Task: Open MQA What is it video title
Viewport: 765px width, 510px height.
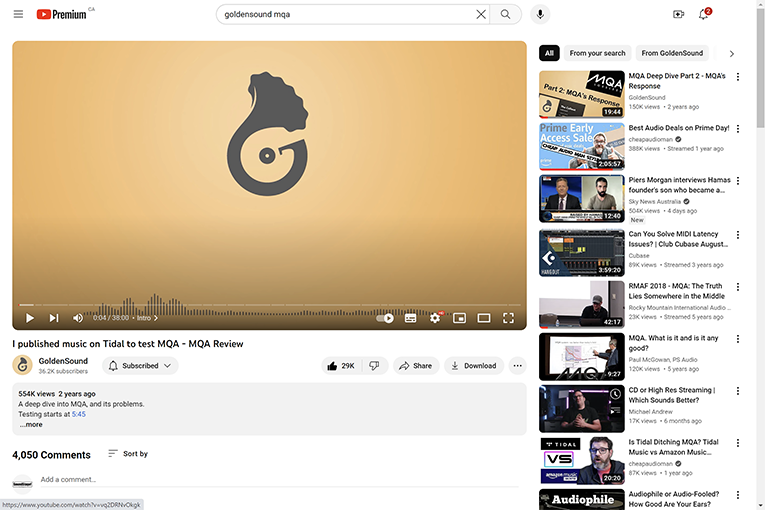Action: 673,343
